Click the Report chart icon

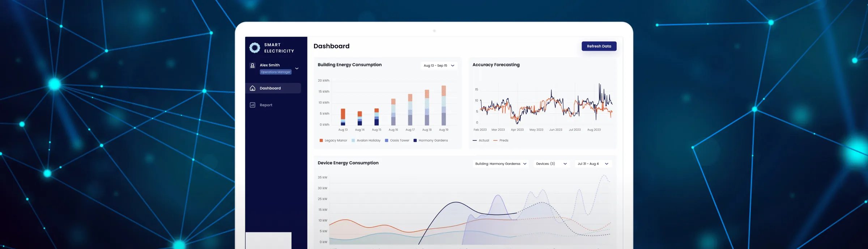tap(252, 105)
